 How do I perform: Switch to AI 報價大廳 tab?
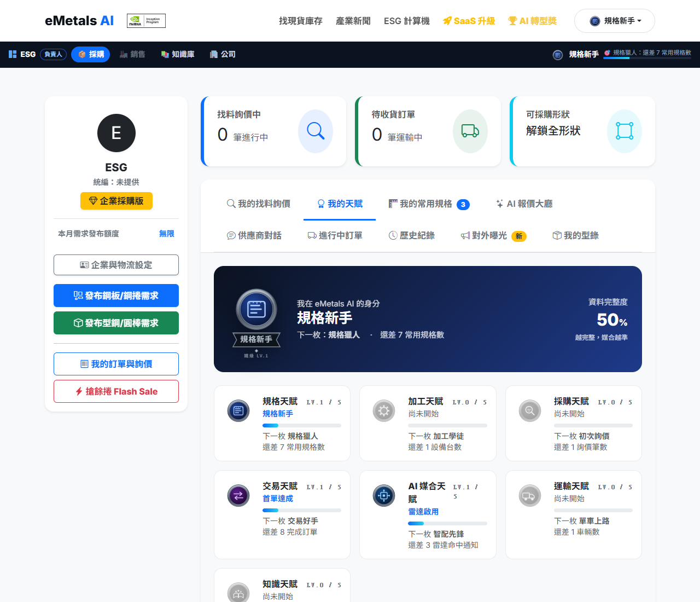[524, 204]
